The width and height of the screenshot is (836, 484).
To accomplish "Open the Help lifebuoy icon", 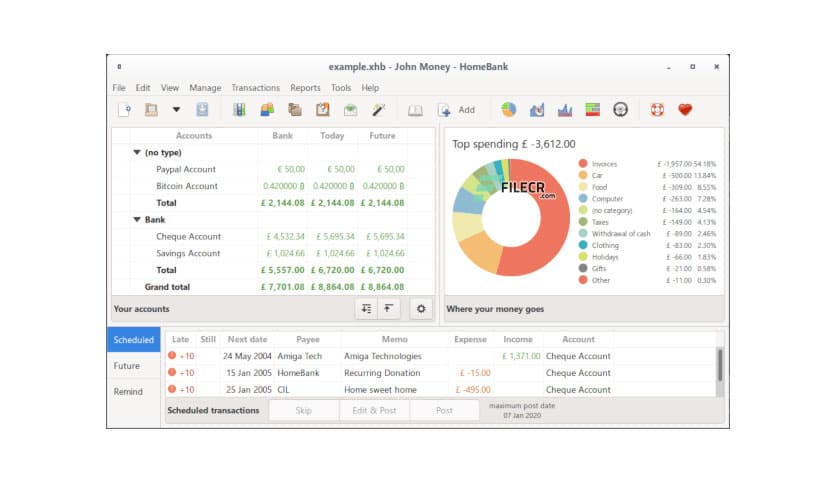I will click(657, 110).
